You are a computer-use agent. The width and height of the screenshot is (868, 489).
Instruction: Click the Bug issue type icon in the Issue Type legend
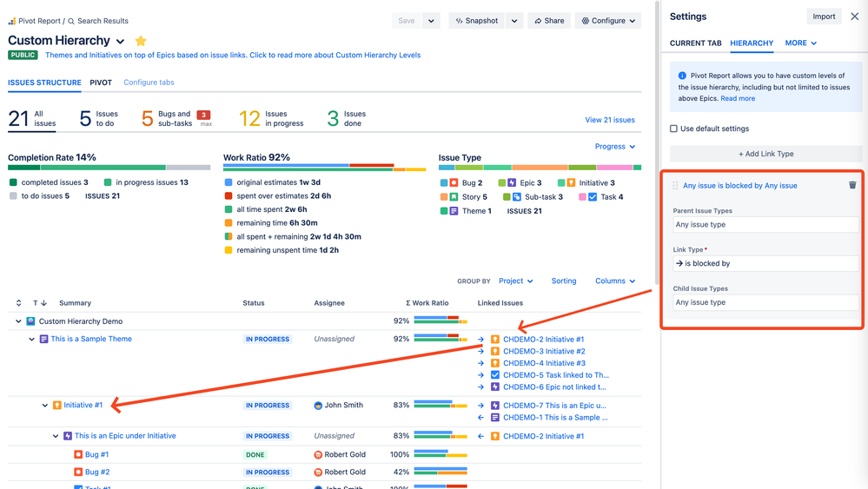(454, 182)
